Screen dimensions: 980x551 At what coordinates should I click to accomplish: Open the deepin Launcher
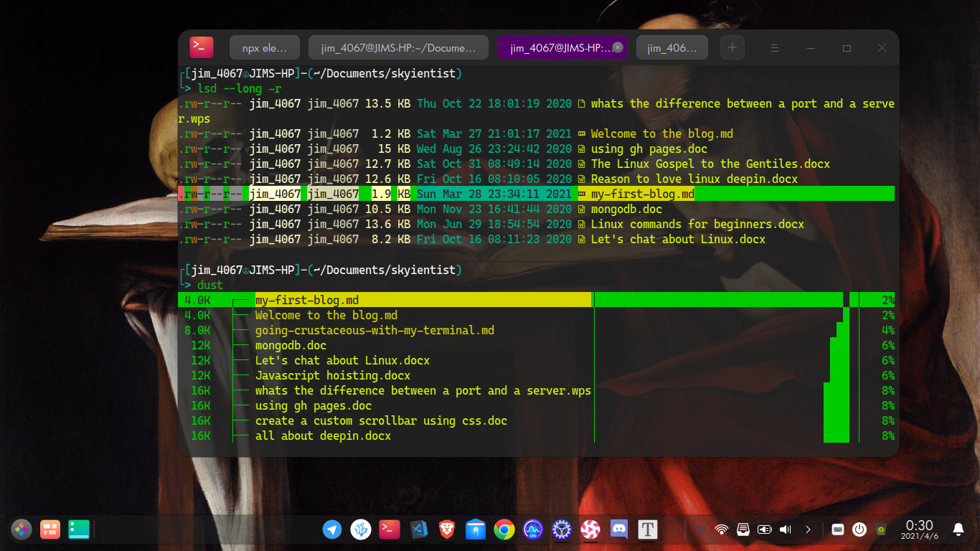click(x=21, y=529)
